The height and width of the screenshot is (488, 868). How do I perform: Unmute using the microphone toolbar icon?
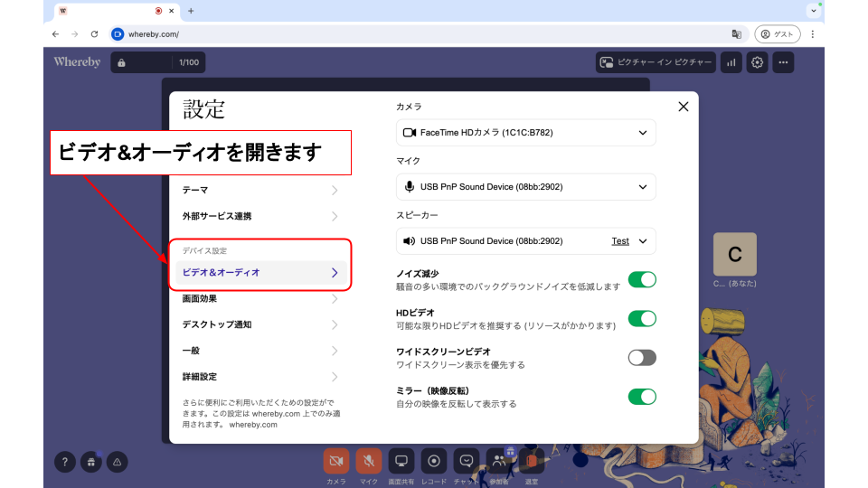(369, 461)
